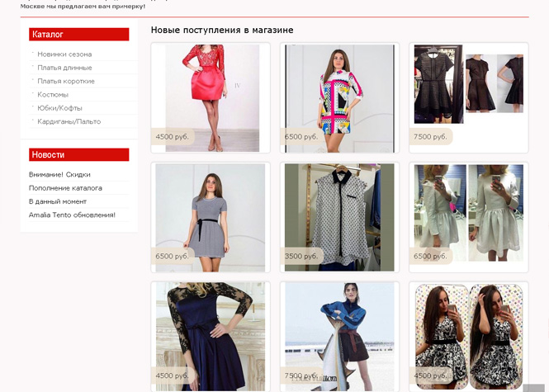Open the Пополнение каталога news link
This screenshot has width=549, height=392.
[65, 188]
